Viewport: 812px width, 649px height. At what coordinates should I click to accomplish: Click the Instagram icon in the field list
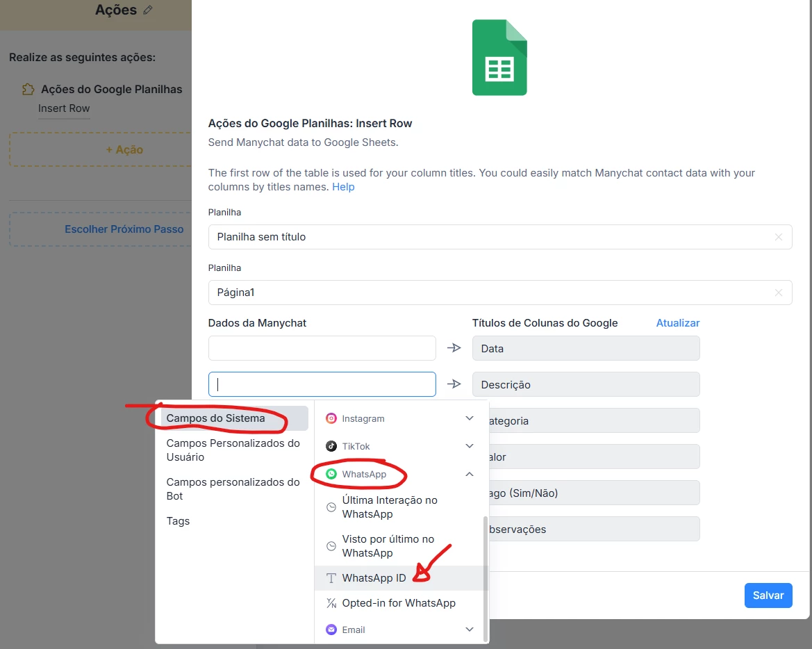coord(331,418)
